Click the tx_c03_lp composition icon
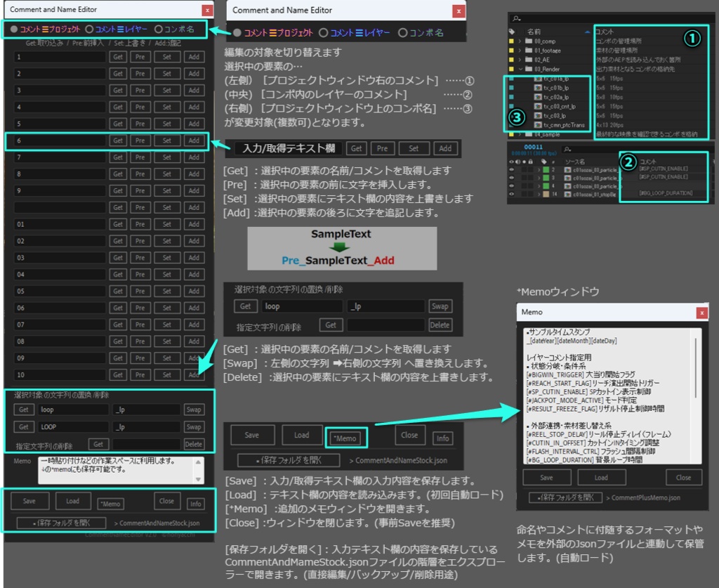 pos(539,116)
